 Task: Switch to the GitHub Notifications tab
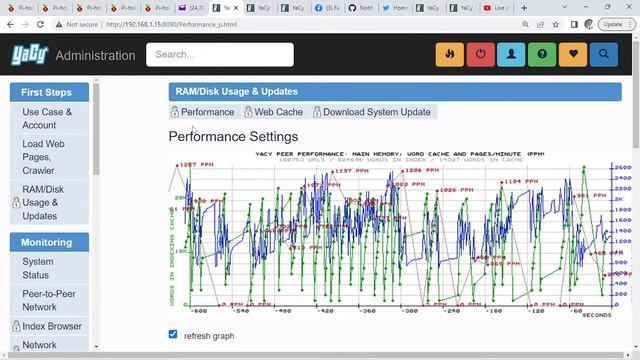tap(361, 8)
